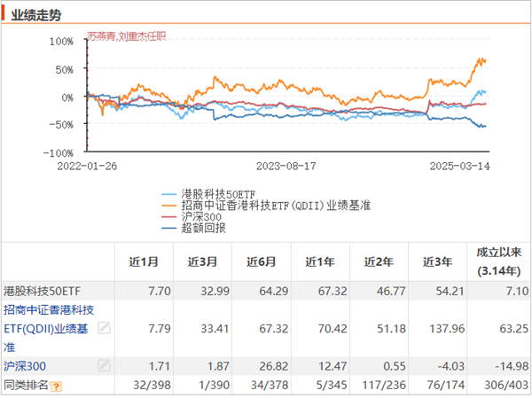
Task: Click ranking cell 34/378
Action: click(270, 385)
